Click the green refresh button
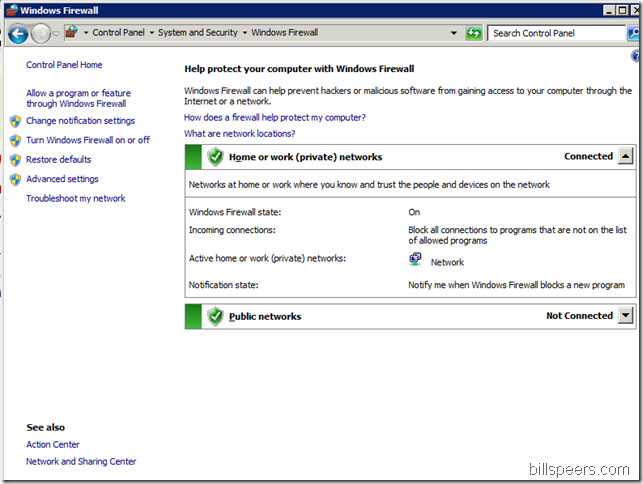The image size is (643, 484). coord(474,33)
